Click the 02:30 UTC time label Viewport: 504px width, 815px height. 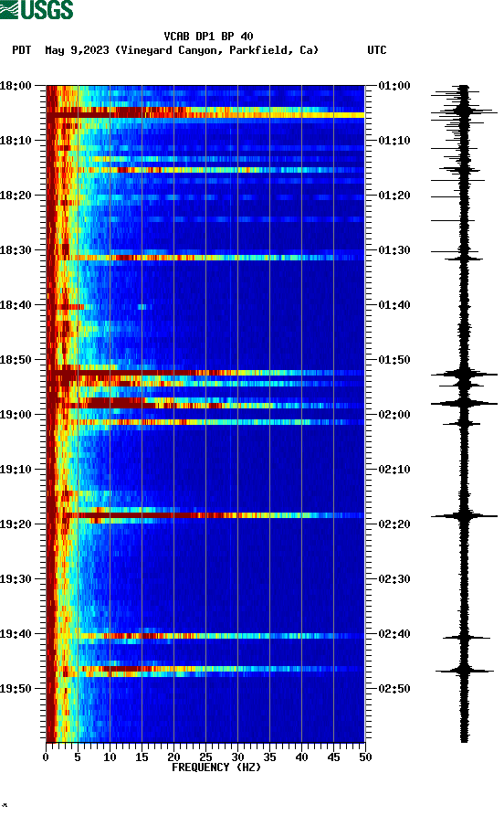[x=394, y=579]
